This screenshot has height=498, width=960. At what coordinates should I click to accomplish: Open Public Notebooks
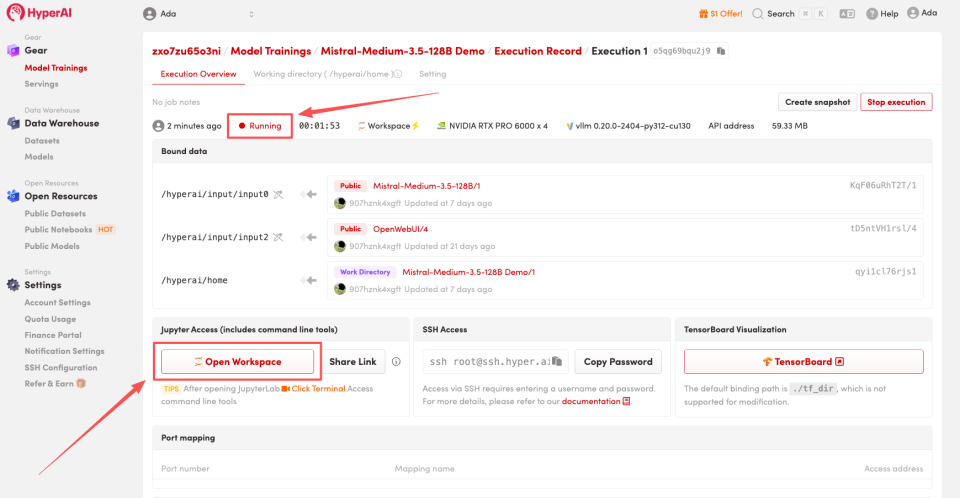point(58,230)
